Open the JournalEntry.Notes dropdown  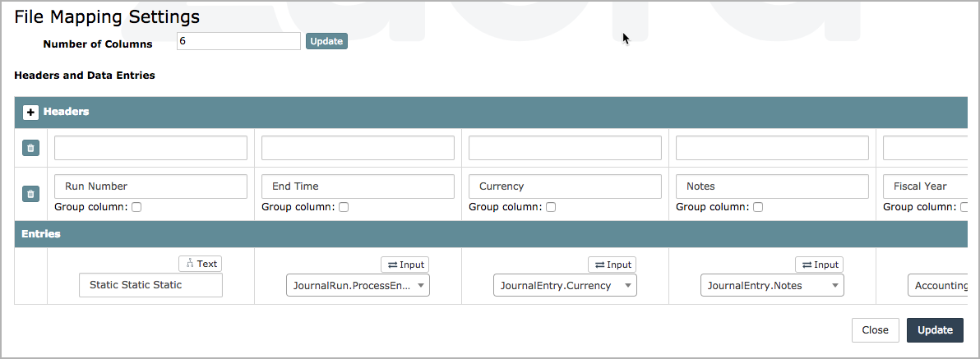tap(772, 285)
